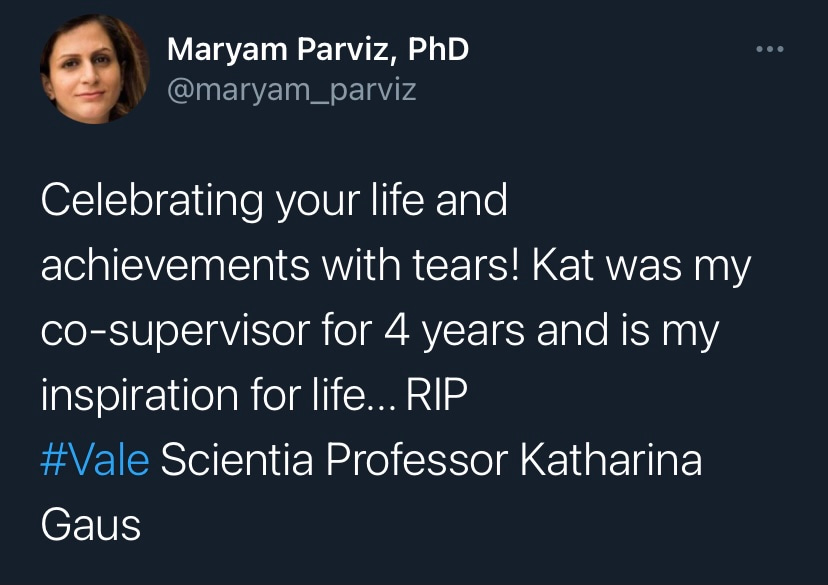
Task: Click the word "Scientia" after the hashtag
Action: (x=238, y=461)
